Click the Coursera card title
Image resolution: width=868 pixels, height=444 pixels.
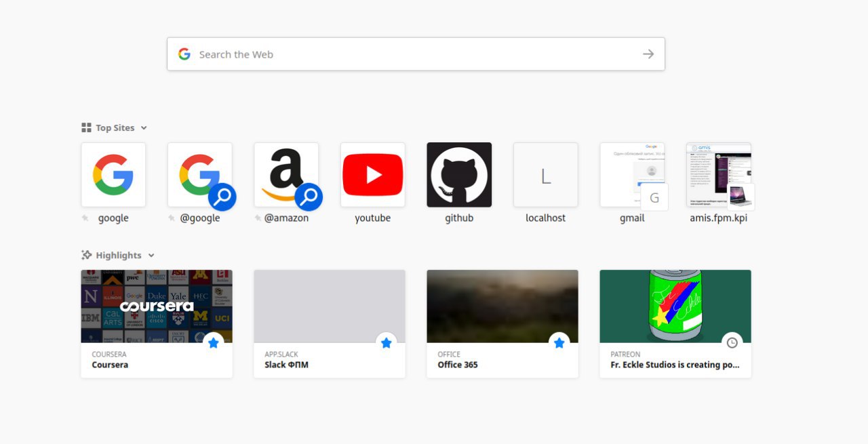pyautogui.click(x=110, y=365)
